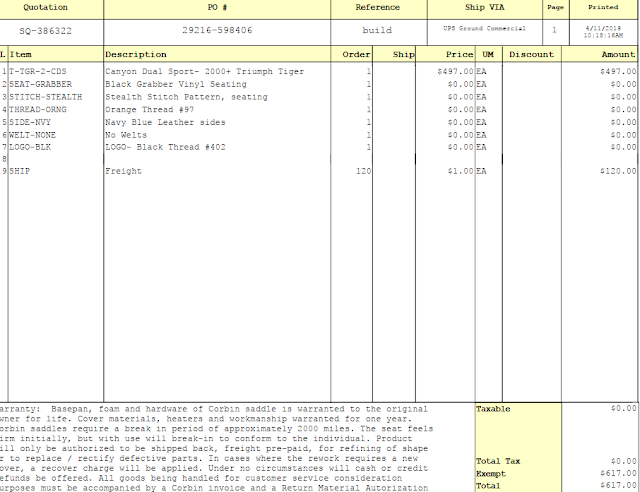
Task: Click the $1.00 freight price
Action: [460, 171]
